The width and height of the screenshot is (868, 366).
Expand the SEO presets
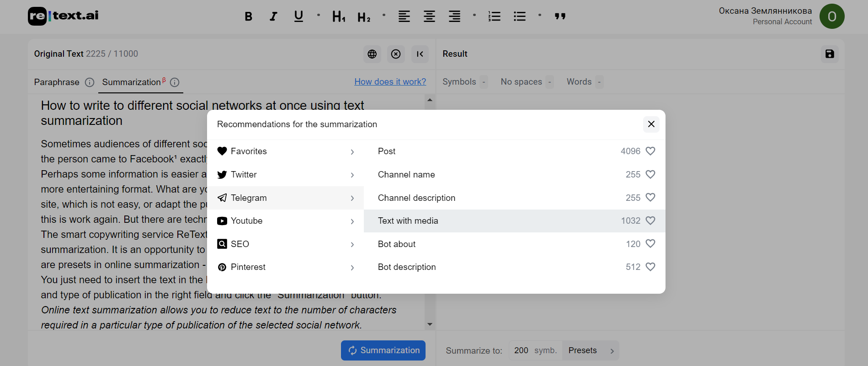(x=286, y=244)
